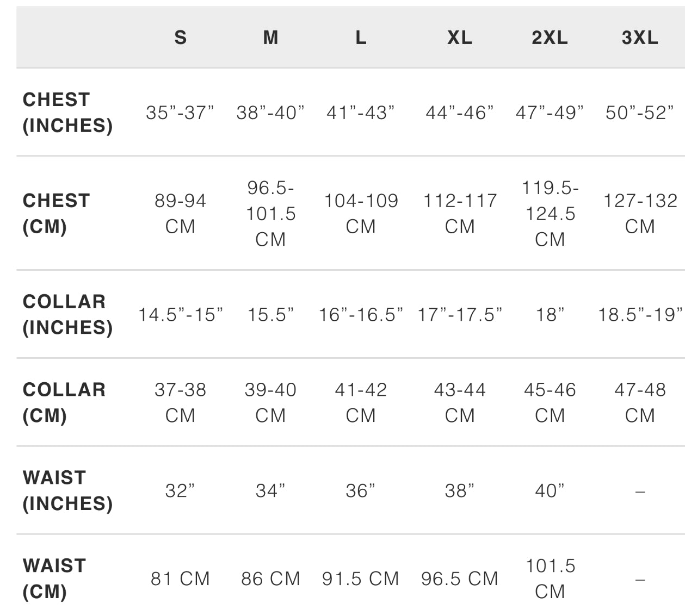The image size is (685, 616).
Task: Select the 2XL size column header
Action: point(550,38)
